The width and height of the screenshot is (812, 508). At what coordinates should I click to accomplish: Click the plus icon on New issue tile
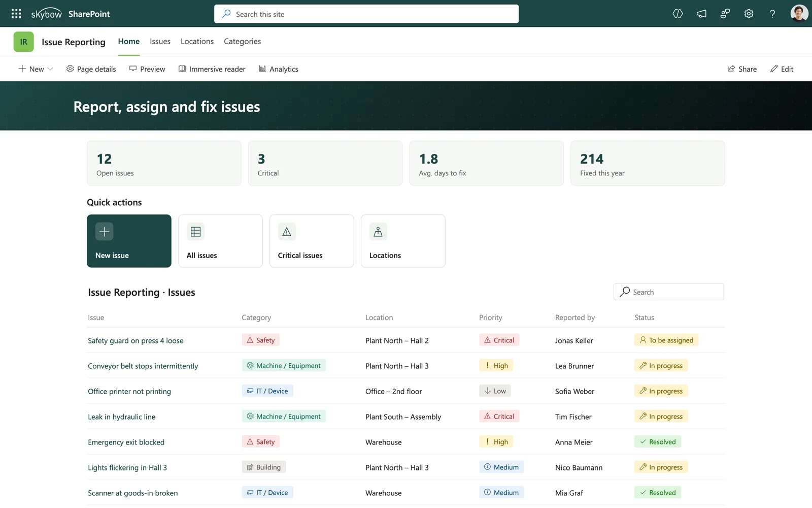(x=104, y=232)
